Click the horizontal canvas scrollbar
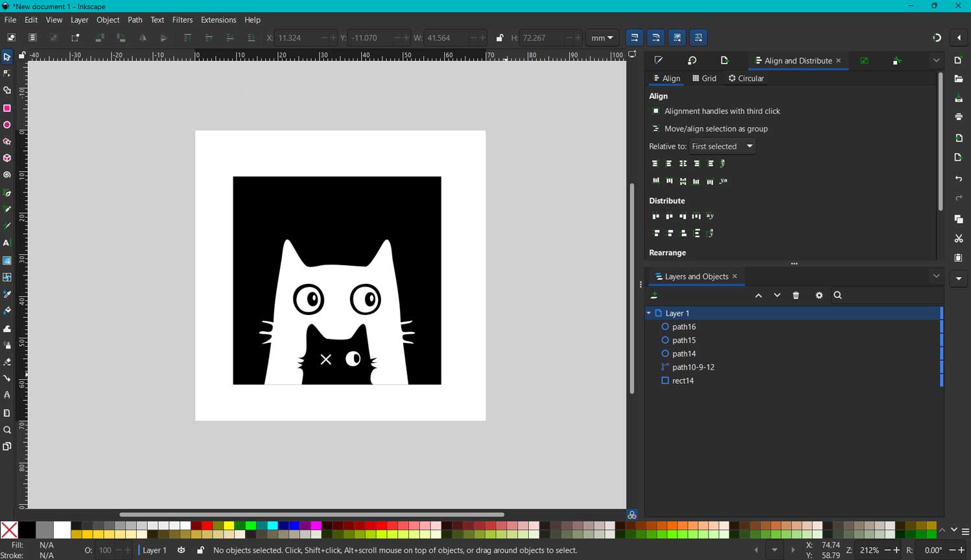 (311, 515)
